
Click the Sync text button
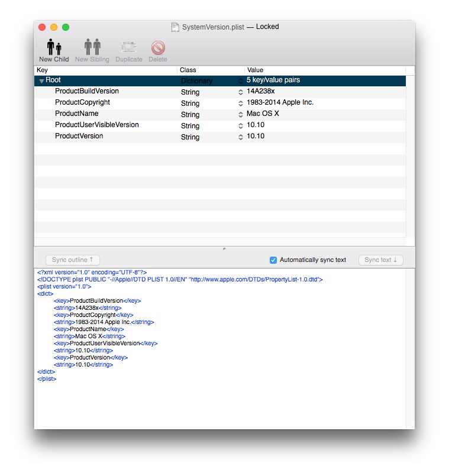[x=380, y=260]
